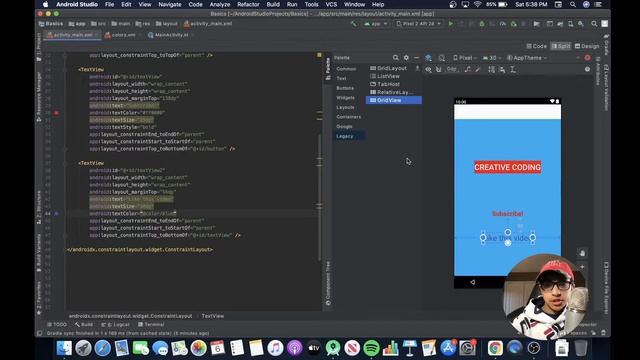Select the Text palette category

(x=341, y=78)
